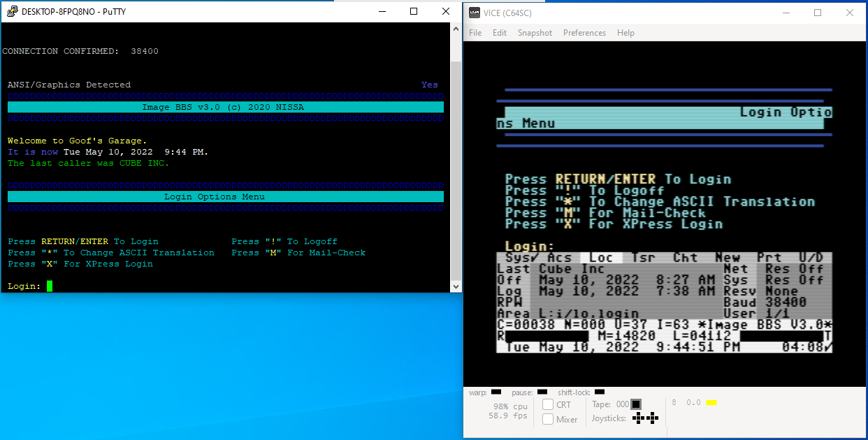Click the 'Image BBS v3.0 (c) 2020 NISSA' banner
The height and width of the screenshot is (440, 868).
pos(226,107)
